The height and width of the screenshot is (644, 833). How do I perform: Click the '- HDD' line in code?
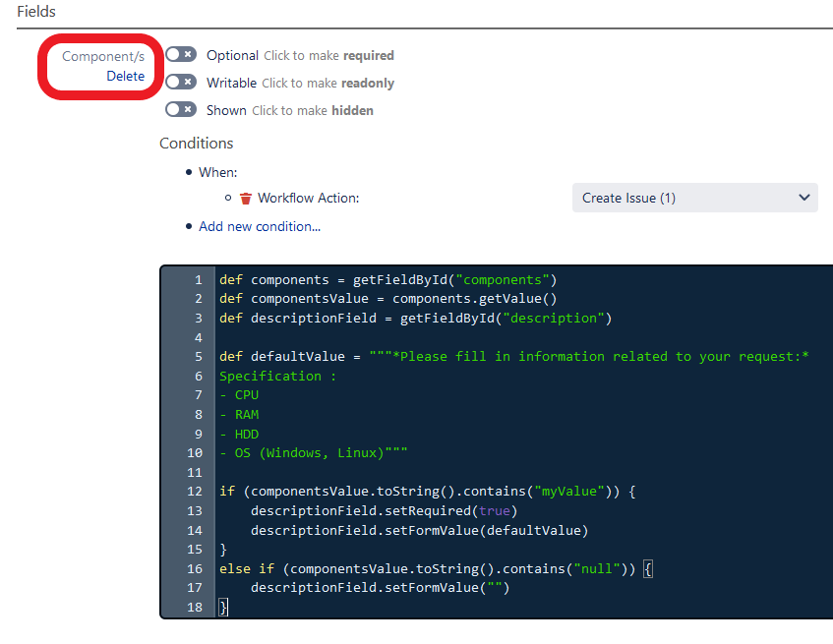click(239, 434)
